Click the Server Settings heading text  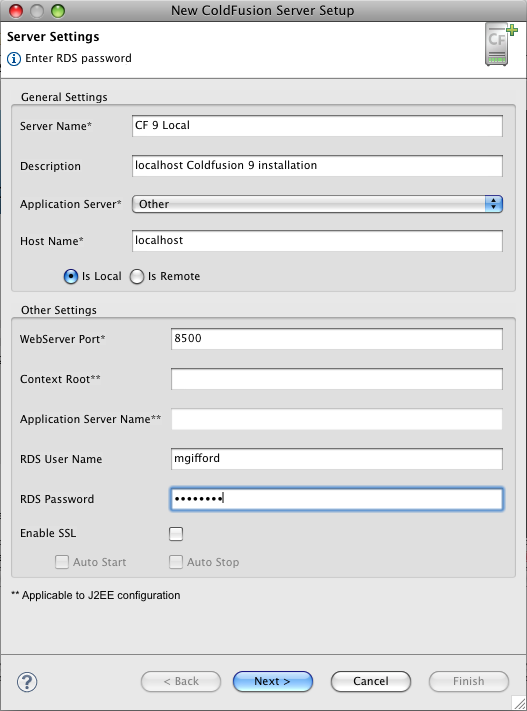click(53, 37)
